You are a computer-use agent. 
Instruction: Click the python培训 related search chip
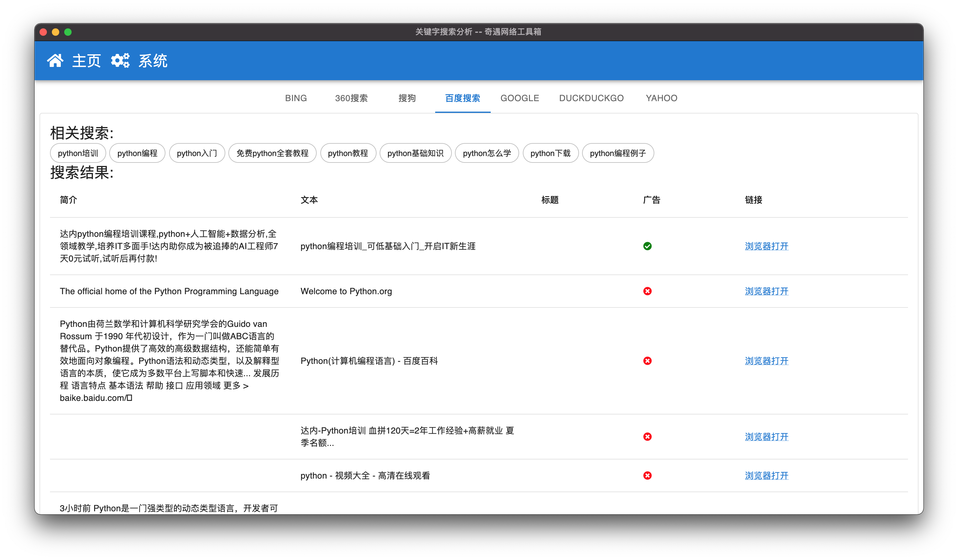[x=78, y=153]
